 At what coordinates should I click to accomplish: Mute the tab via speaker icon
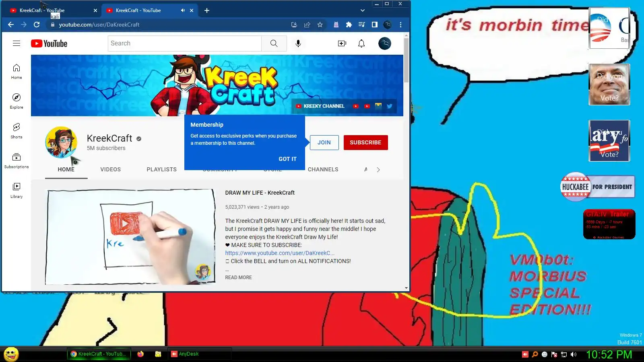pos(183,10)
